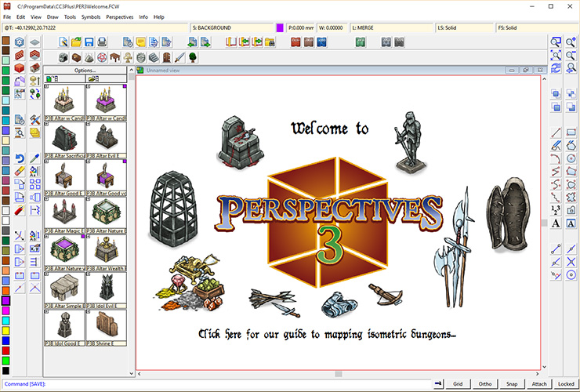The width and height of the screenshot is (580, 392).
Task: Choose the Arc drawing tool
Action: point(556,159)
